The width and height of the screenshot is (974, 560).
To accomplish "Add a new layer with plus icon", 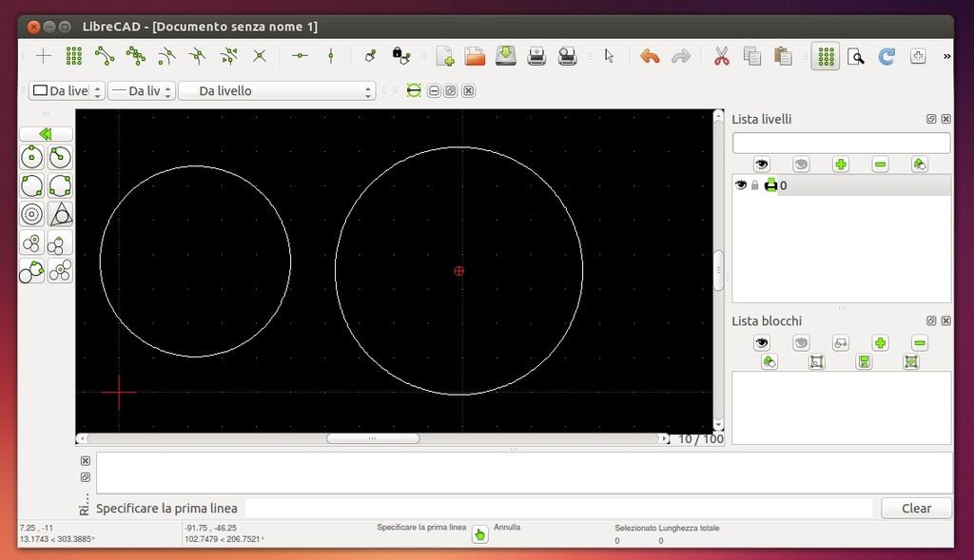I will tap(840, 164).
